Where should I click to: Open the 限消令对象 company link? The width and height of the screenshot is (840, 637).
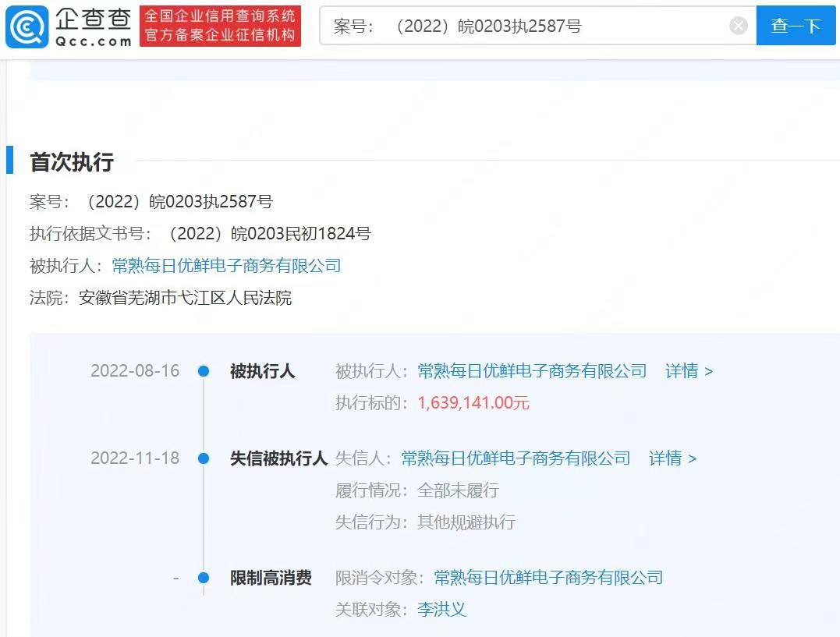548,578
